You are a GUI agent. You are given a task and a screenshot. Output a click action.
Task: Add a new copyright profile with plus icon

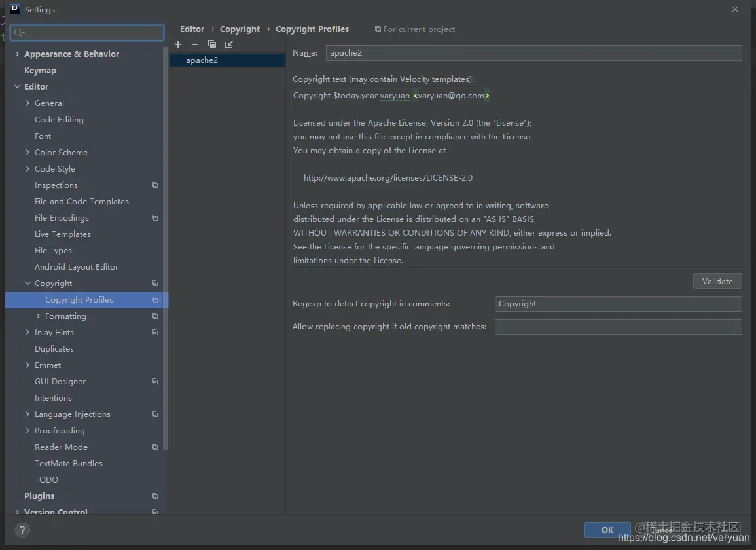178,45
